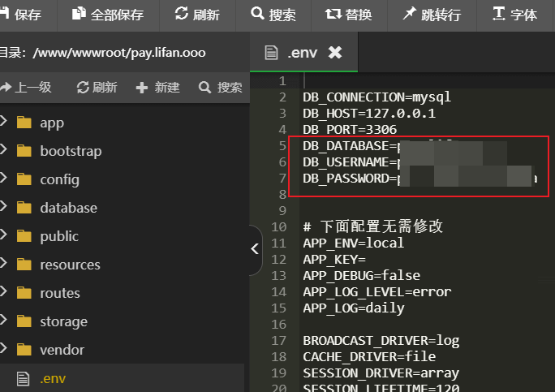Image resolution: width=555 pixels, height=392 pixels.
Task: Expand the app folder chevron
Action: coord(3,121)
